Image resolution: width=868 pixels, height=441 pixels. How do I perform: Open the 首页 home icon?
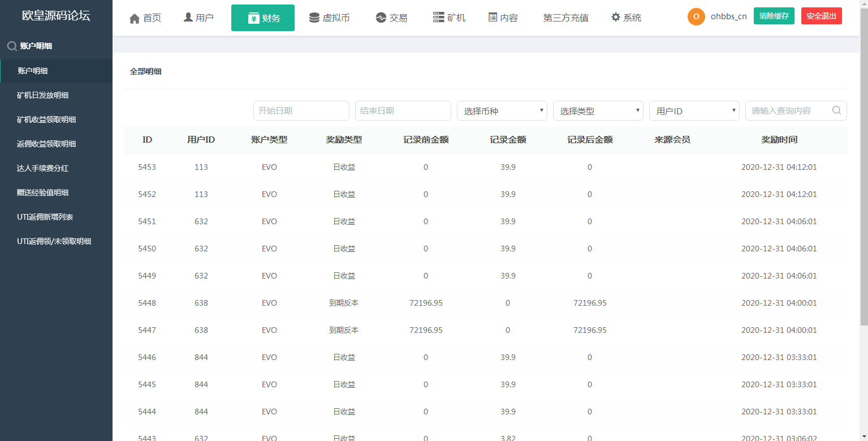134,18
